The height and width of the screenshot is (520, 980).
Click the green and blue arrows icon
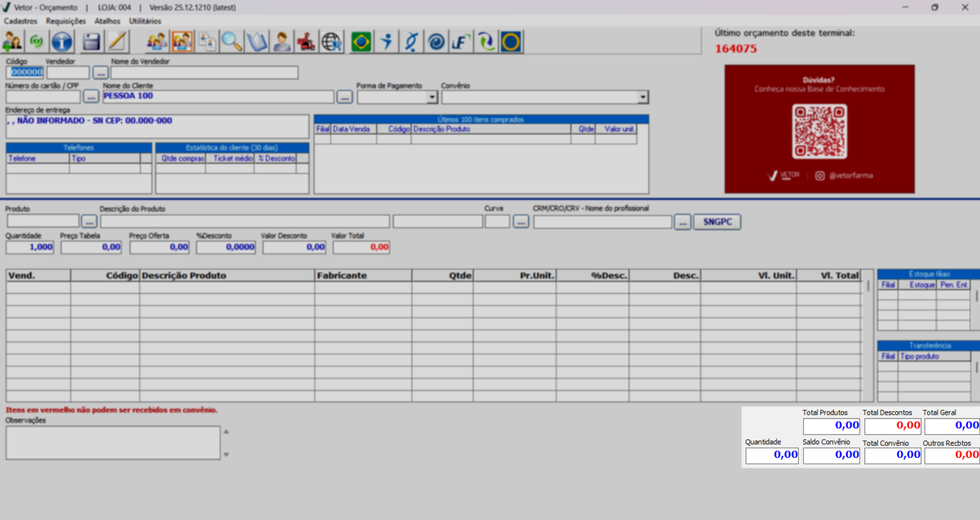(486, 41)
